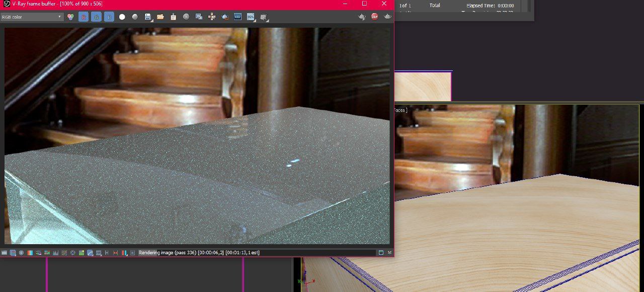Click the render history stacked icon
The width and height of the screenshot is (644, 292).
coord(263,17)
